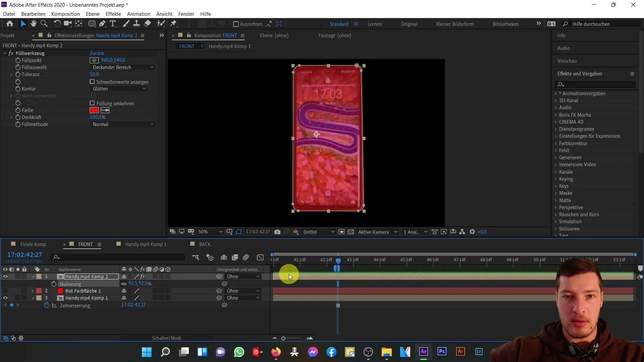The image size is (644, 362).
Task: Click Zurück reset link for Füllwerkzeug
Action: click(x=97, y=53)
